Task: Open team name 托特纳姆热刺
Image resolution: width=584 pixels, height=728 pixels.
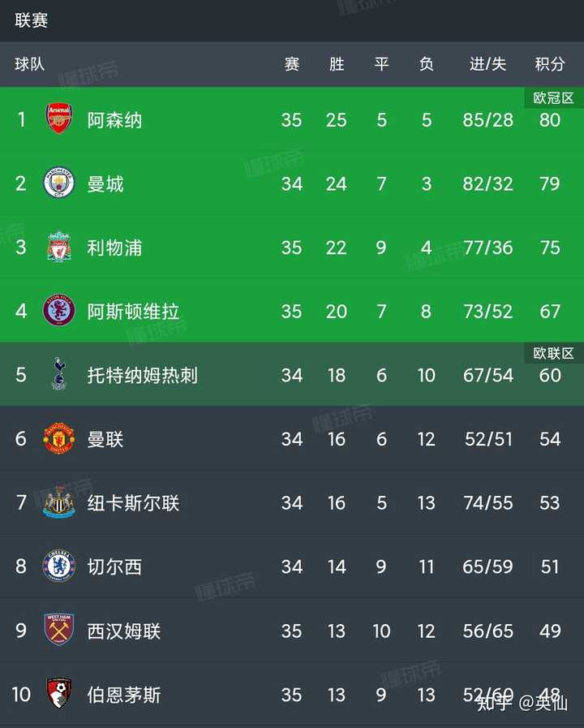Action: 143,375
